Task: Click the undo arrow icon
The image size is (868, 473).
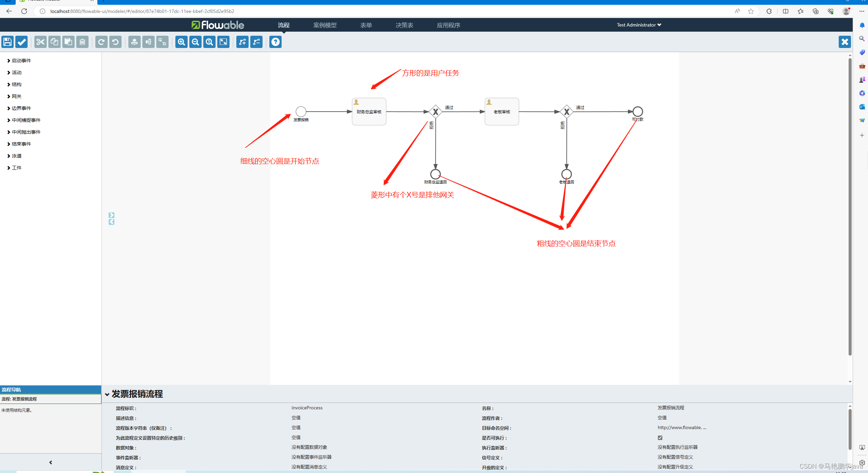Action: coord(115,42)
